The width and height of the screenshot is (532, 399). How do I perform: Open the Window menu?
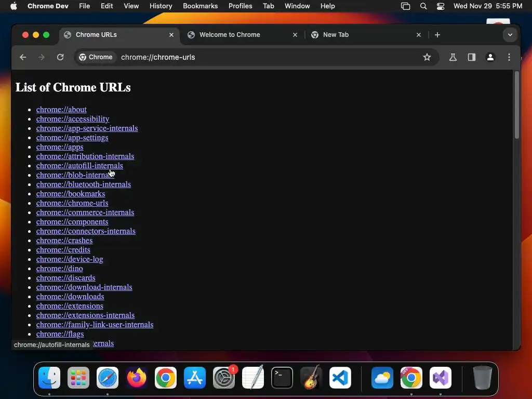(x=297, y=6)
